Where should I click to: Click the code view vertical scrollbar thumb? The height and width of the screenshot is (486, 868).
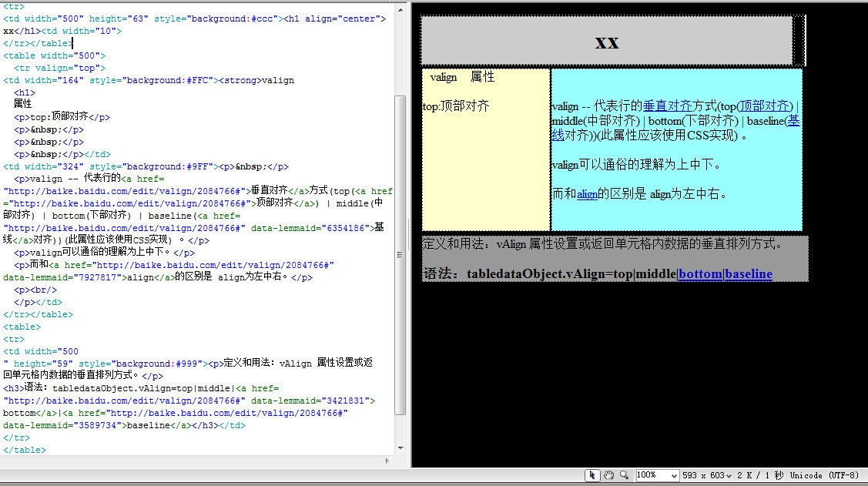(x=400, y=254)
